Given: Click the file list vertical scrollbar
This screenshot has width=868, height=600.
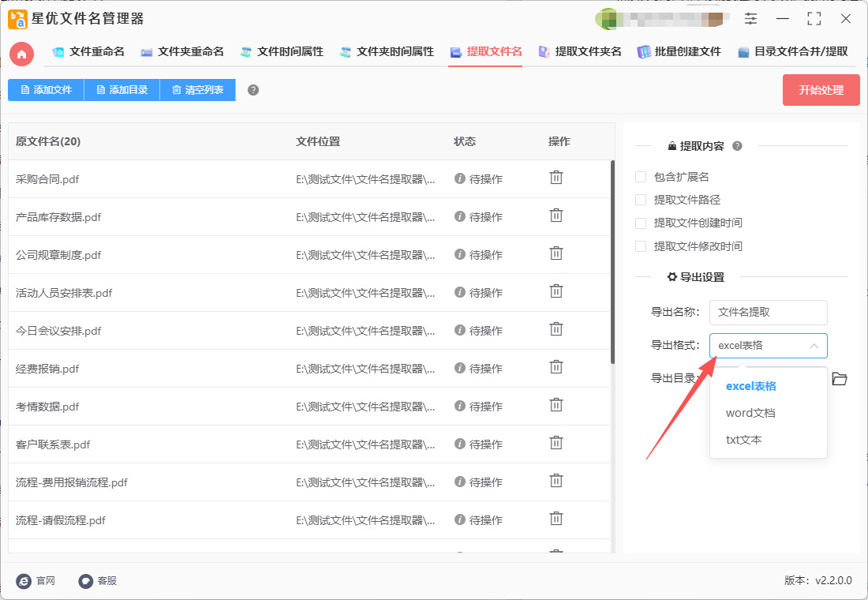Looking at the screenshot, I should [612, 261].
